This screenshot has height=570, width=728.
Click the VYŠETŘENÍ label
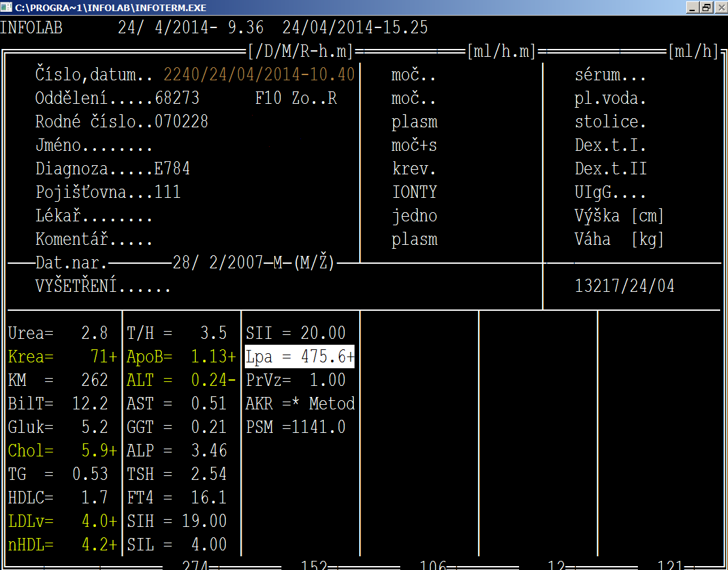(103, 287)
